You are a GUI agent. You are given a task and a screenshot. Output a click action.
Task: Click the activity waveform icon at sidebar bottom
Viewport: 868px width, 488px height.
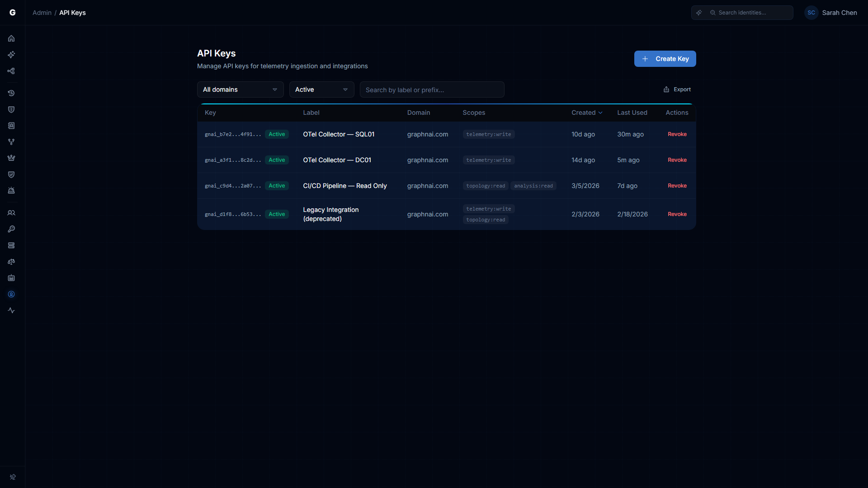pos(11,310)
